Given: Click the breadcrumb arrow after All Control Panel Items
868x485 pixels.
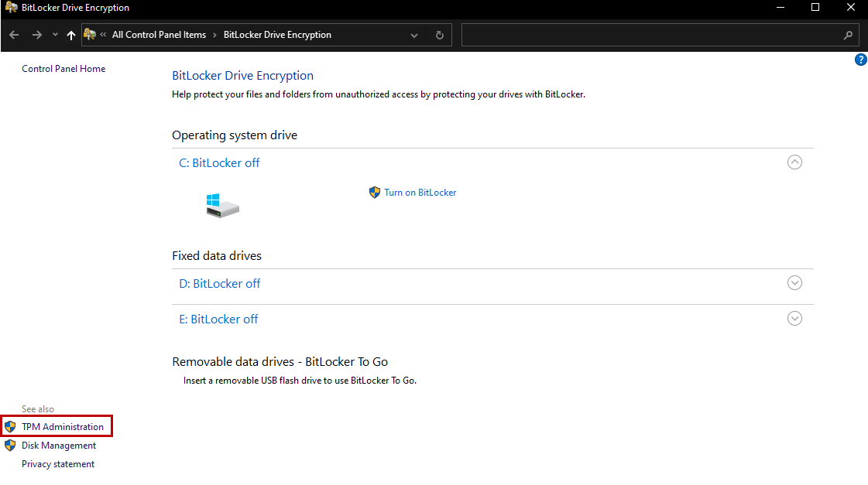Looking at the screenshot, I should (214, 35).
